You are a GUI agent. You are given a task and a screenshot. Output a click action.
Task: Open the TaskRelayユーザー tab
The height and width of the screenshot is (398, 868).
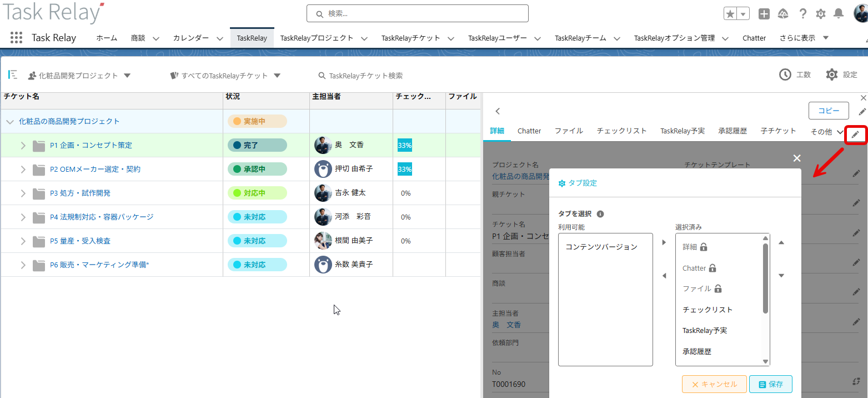pos(497,38)
